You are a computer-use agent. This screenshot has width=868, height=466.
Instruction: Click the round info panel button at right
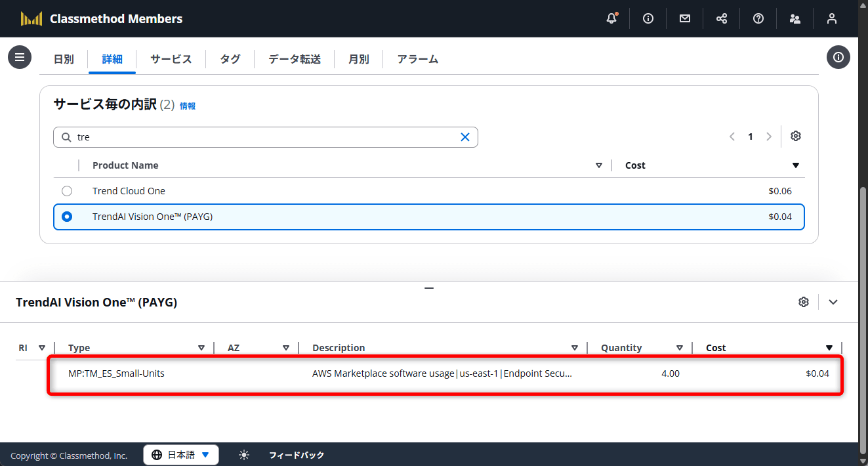(x=838, y=57)
